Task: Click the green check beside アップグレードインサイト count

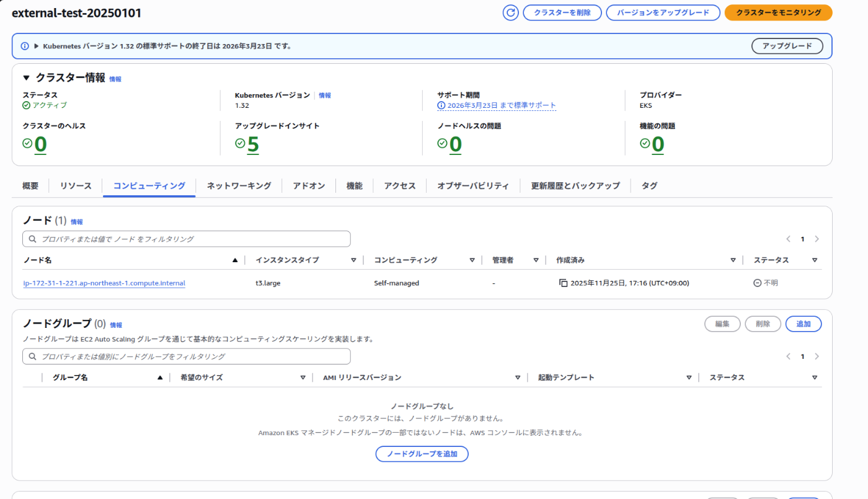Action: (239, 143)
